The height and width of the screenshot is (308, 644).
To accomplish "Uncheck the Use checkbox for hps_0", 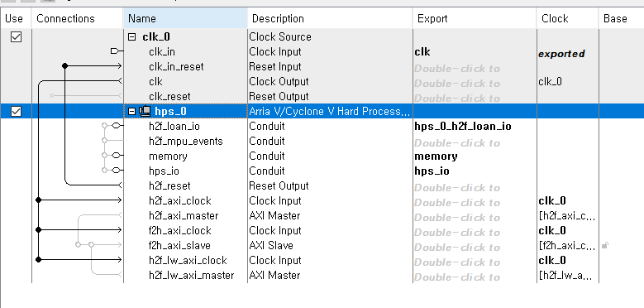I will 16,111.
